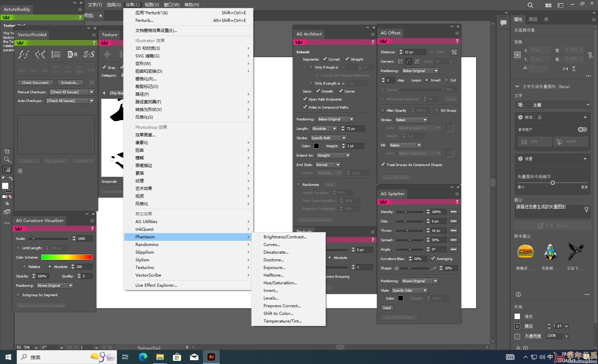Select the Texture tool icon in left toolbar

[7, 169]
